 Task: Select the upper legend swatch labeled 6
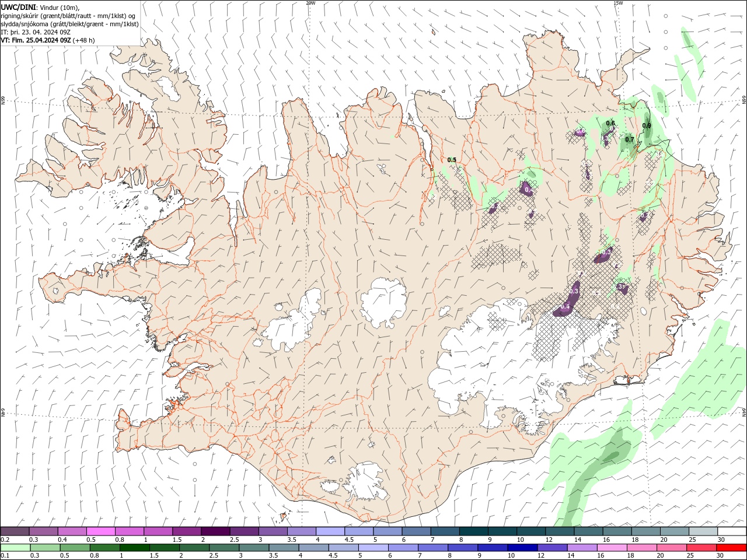(416, 531)
